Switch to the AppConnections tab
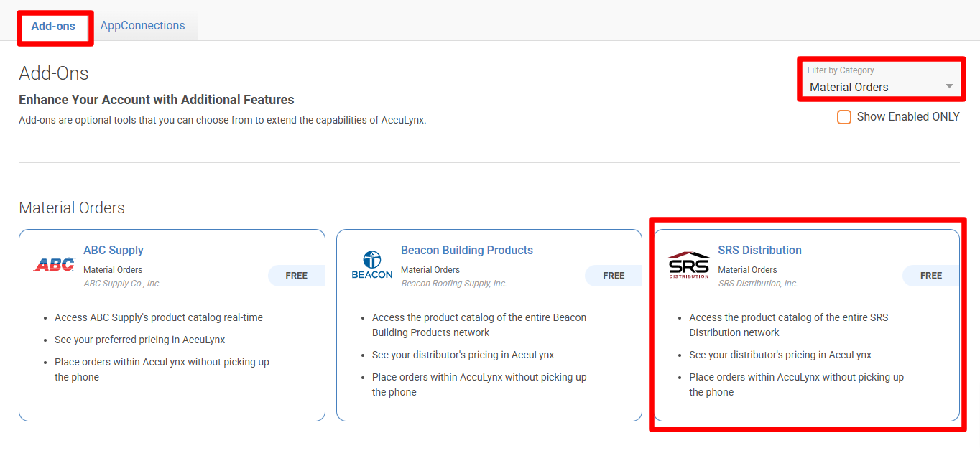Image resolution: width=980 pixels, height=466 pixels. (143, 26)
